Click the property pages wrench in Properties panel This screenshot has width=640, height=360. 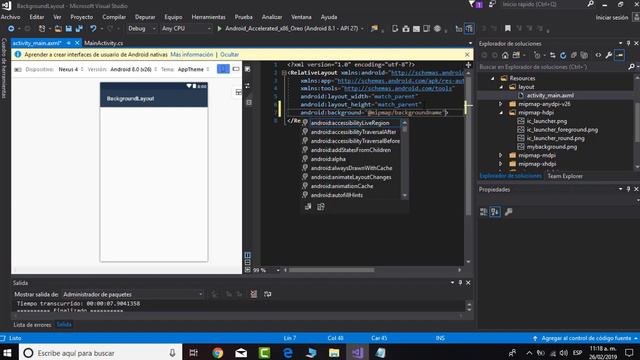click(x=508, y=211)
